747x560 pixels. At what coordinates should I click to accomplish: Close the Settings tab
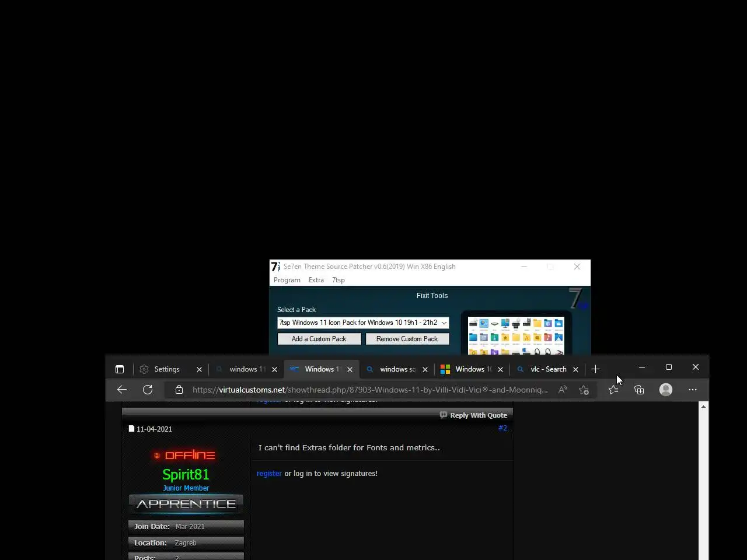tap(199, 369)
